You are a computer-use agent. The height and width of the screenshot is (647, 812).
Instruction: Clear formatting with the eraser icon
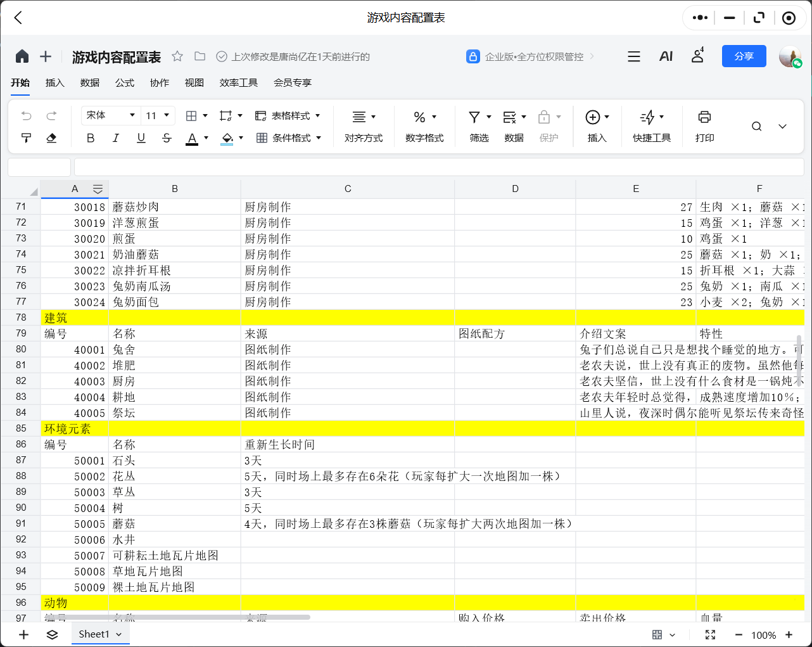click(51, 138)
